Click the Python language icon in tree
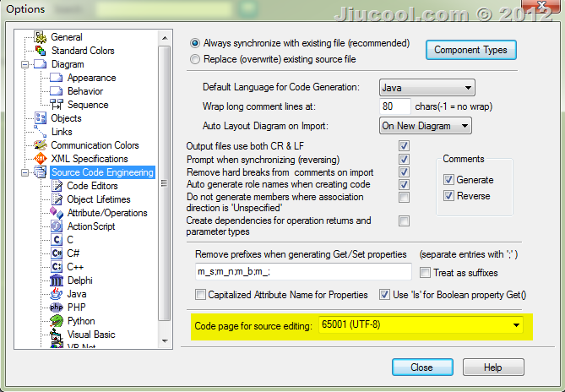 (x=57, y=321)
